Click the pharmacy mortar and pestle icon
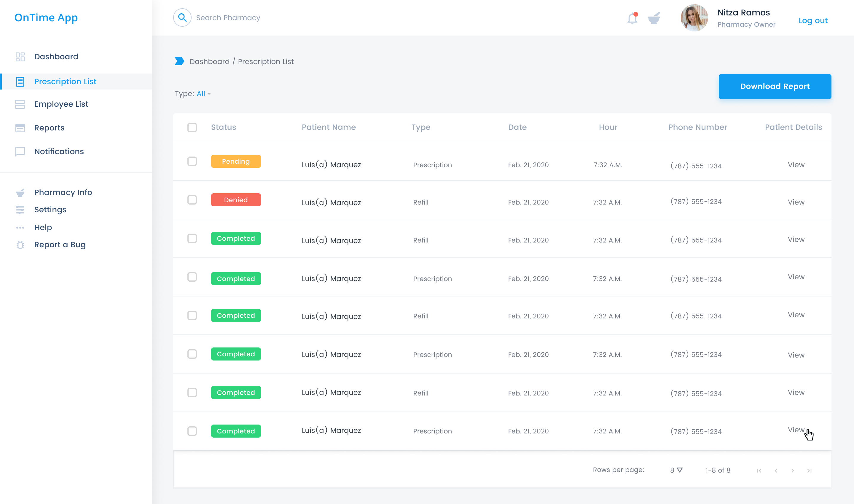 (x=654, y=19)
